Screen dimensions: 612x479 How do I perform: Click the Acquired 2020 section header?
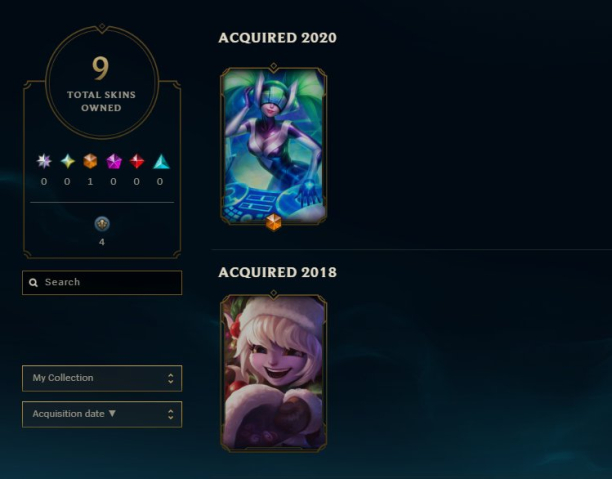(277, 38)
